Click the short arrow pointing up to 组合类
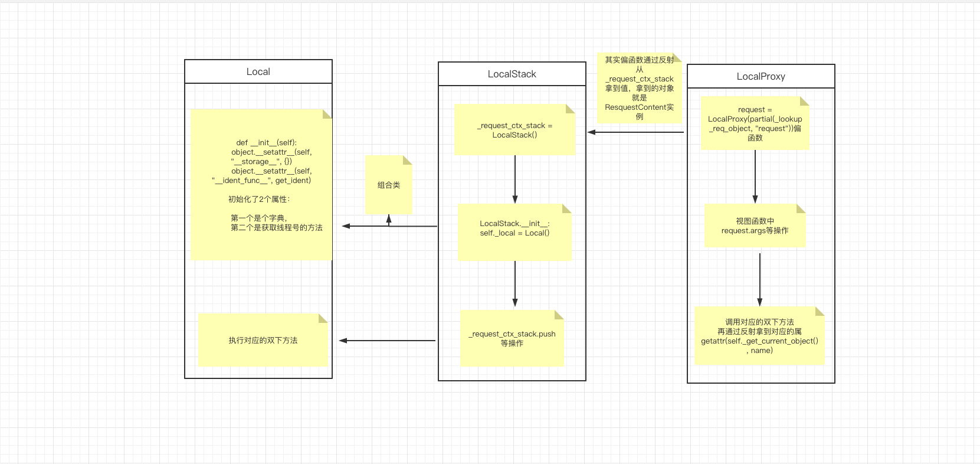The height and width of the screenshot is (464, 980). point(389,220)
